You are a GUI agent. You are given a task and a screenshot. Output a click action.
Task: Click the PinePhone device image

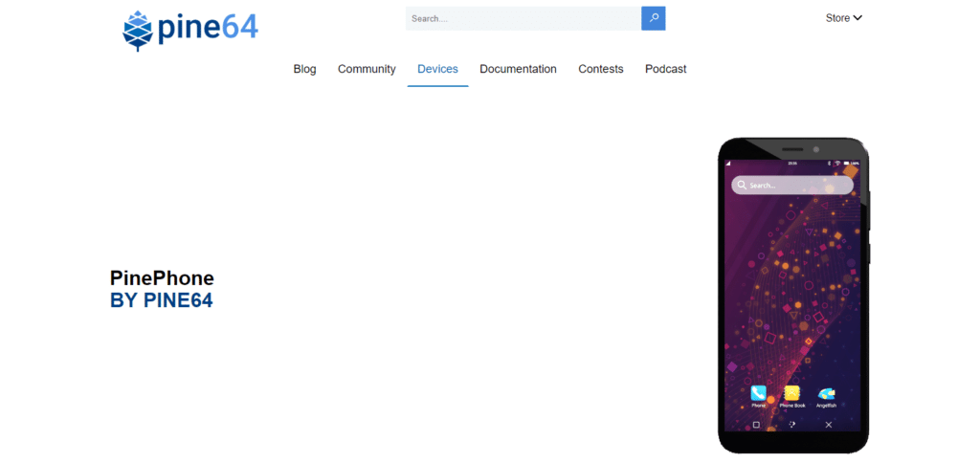tap(793, 295)
